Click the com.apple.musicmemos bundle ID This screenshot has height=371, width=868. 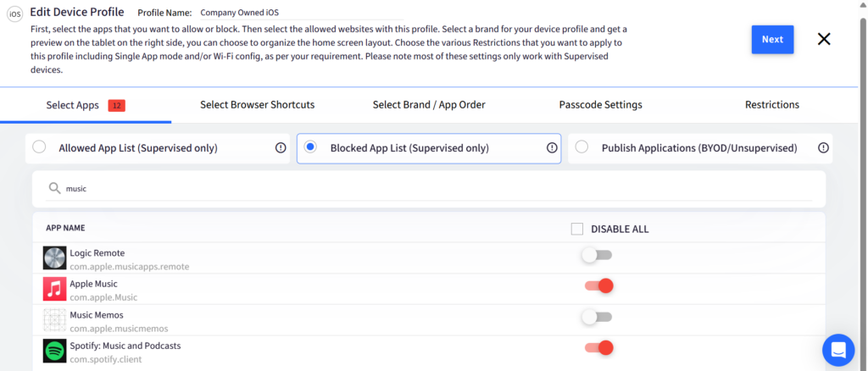point(119,329)
